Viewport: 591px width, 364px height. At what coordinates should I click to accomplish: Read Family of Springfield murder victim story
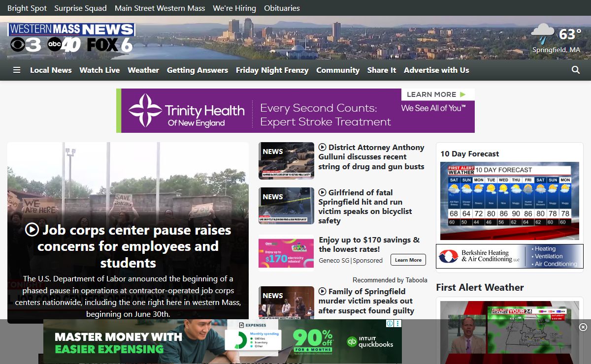point(366,301)
